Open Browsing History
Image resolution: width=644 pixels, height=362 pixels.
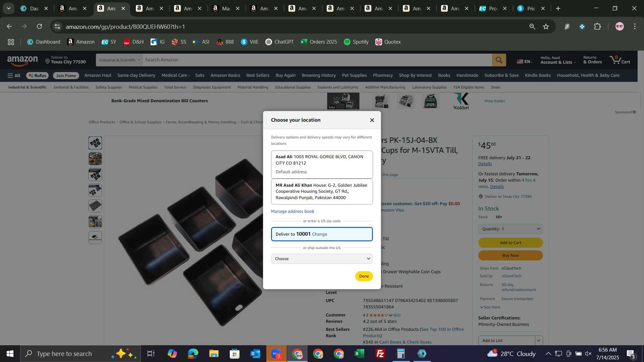[319, 75]
